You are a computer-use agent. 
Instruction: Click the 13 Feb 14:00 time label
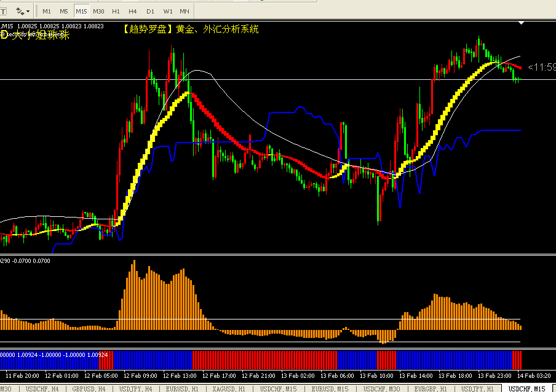click(416, 375)
